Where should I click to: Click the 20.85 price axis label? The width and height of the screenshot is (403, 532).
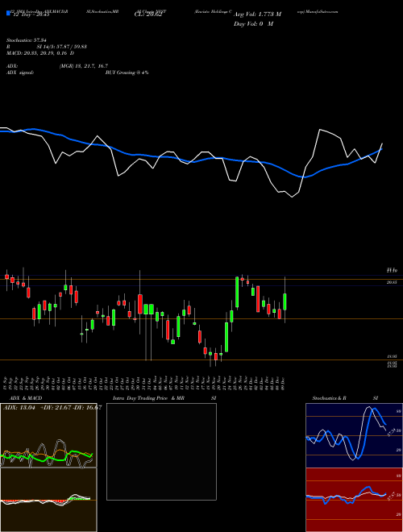click(x=392, y=282)
